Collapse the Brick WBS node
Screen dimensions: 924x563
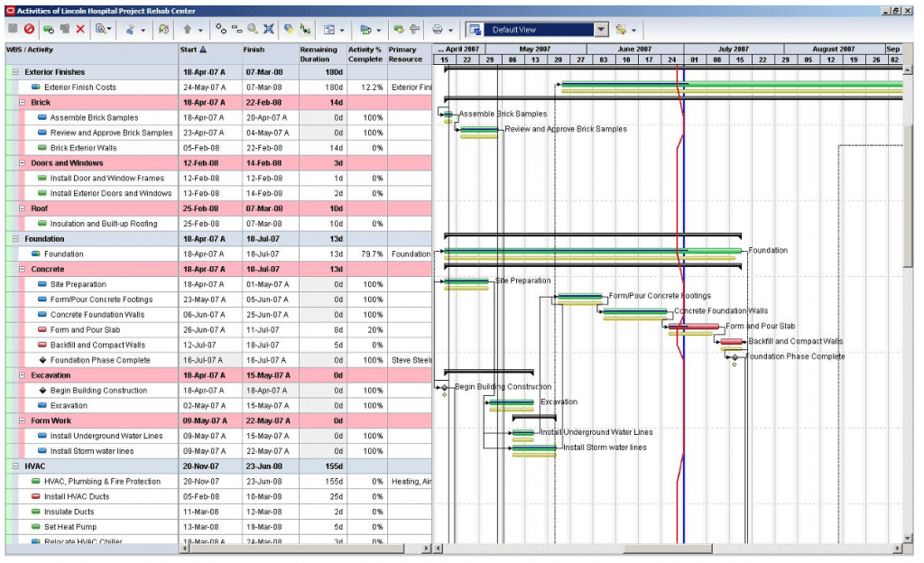click(x=22, y=103)
